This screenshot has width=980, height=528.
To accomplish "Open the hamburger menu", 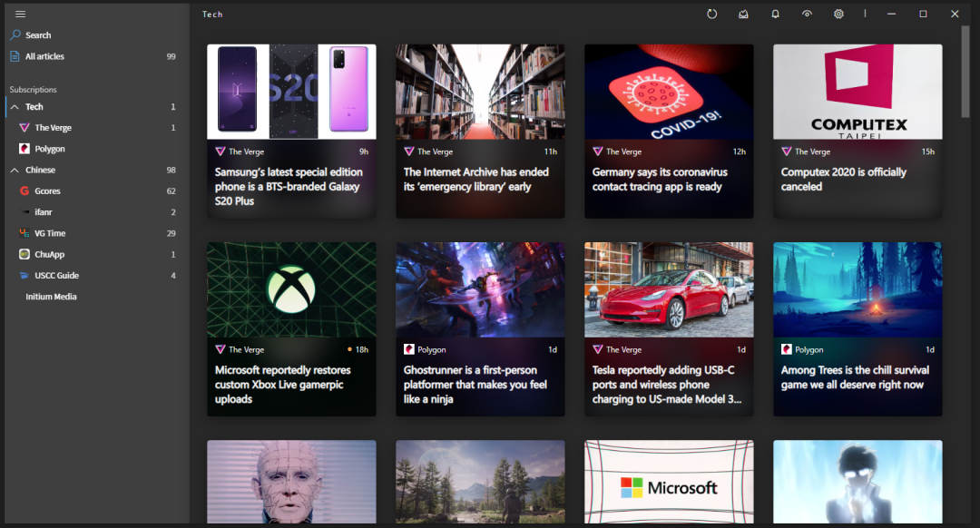I will click(20, 14).
